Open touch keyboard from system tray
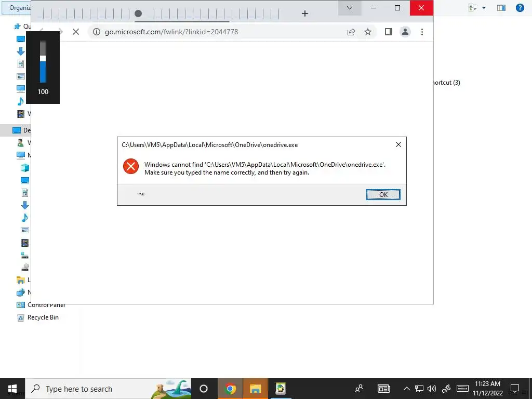 pos(462,389)
